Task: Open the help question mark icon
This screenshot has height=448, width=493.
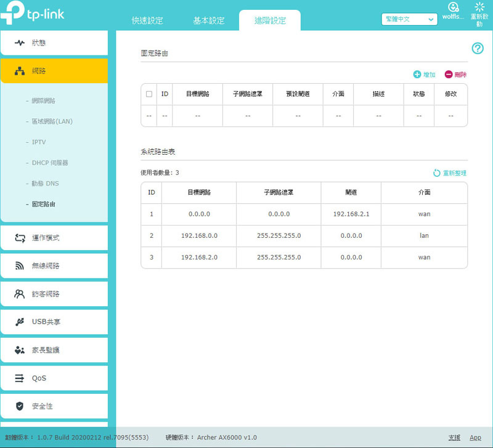Action: click(478, 49)
